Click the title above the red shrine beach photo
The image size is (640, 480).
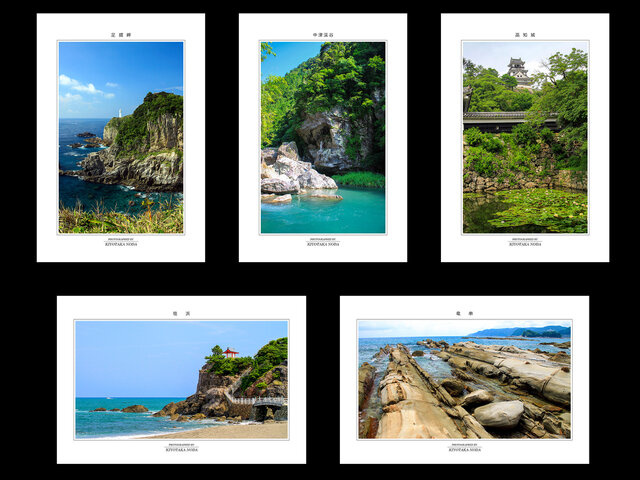point(181,313)
